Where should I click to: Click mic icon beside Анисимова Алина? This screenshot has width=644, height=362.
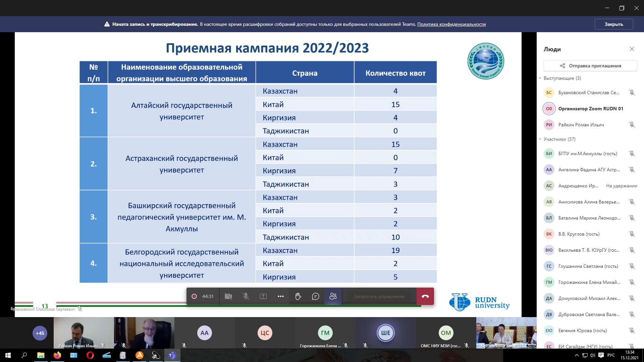point(632,202)
